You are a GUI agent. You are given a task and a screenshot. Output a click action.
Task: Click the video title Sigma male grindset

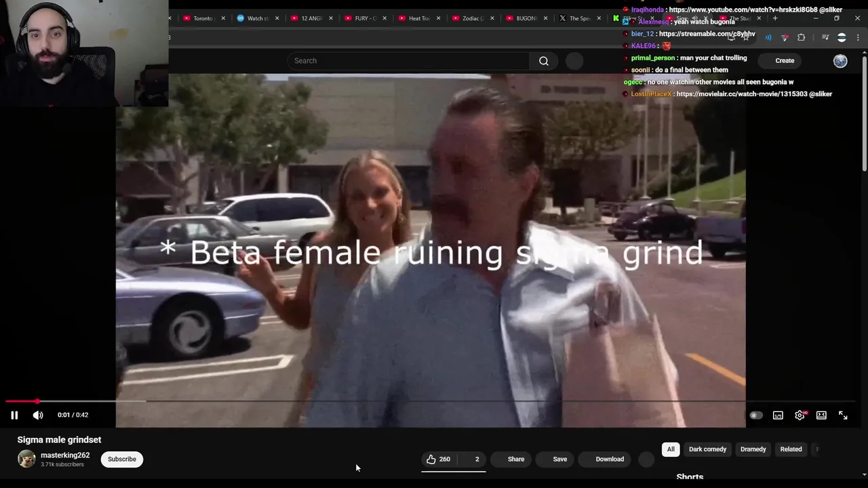pos(59,440)
